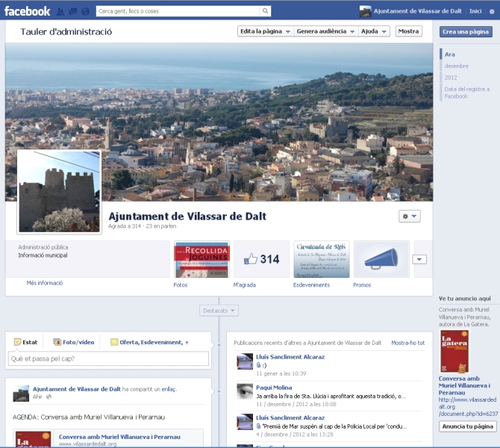500x448 pixels.
Task: Click the Facebook logo
Action: [27, 11]
